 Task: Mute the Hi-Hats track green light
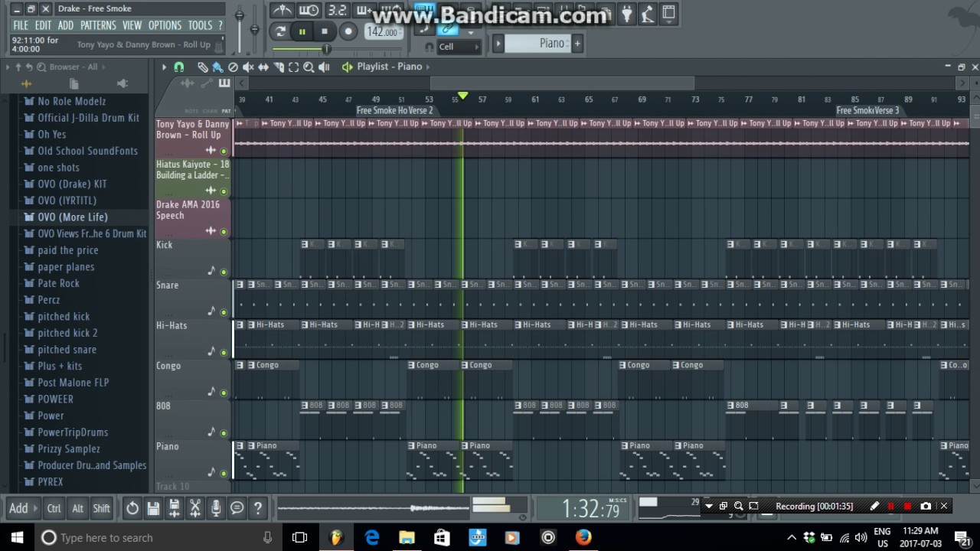224,352
